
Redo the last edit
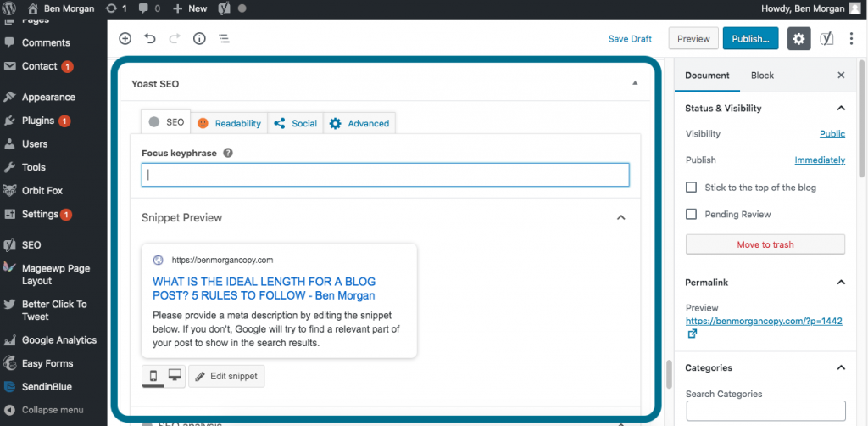pyautogui.click(x=175, y=39)
